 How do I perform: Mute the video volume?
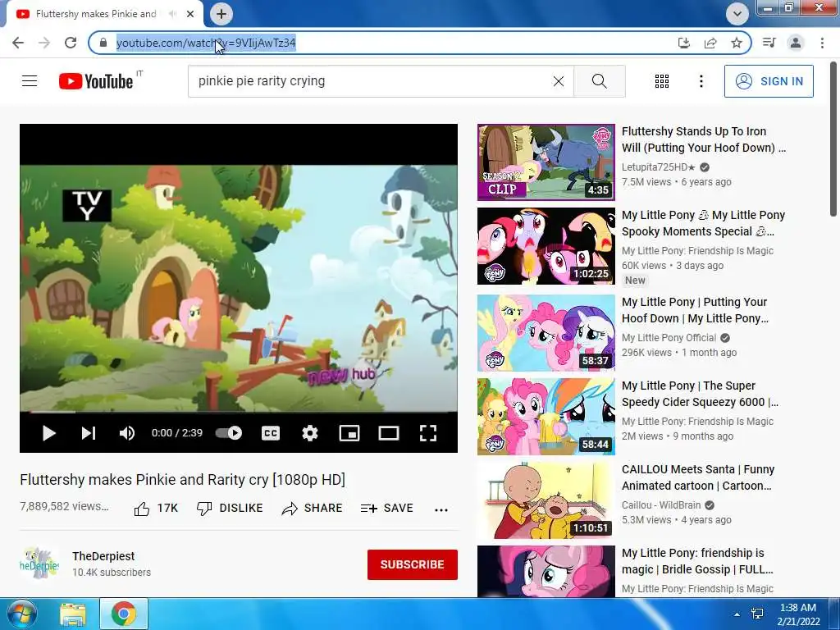[127, 433]
